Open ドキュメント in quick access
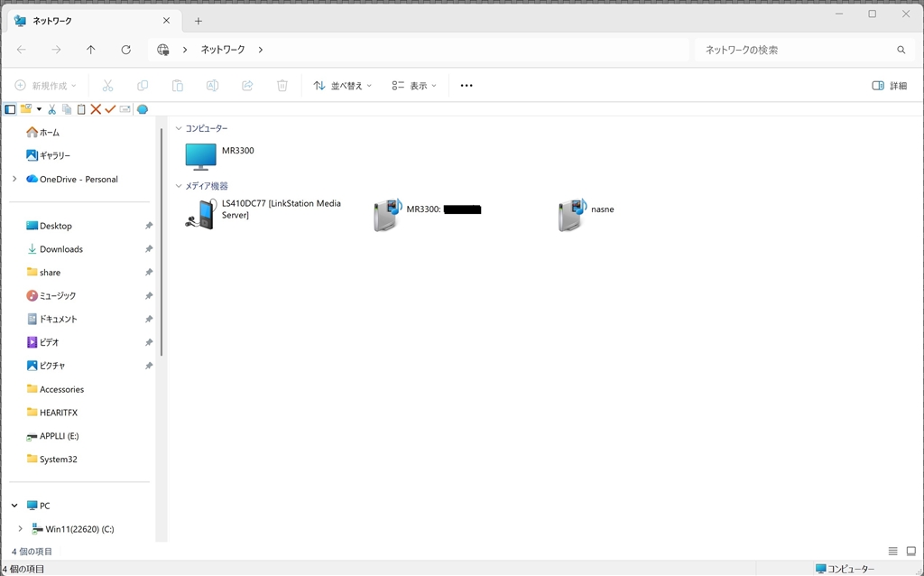Viewport: 924px width, 576px height. click(51, 319)
